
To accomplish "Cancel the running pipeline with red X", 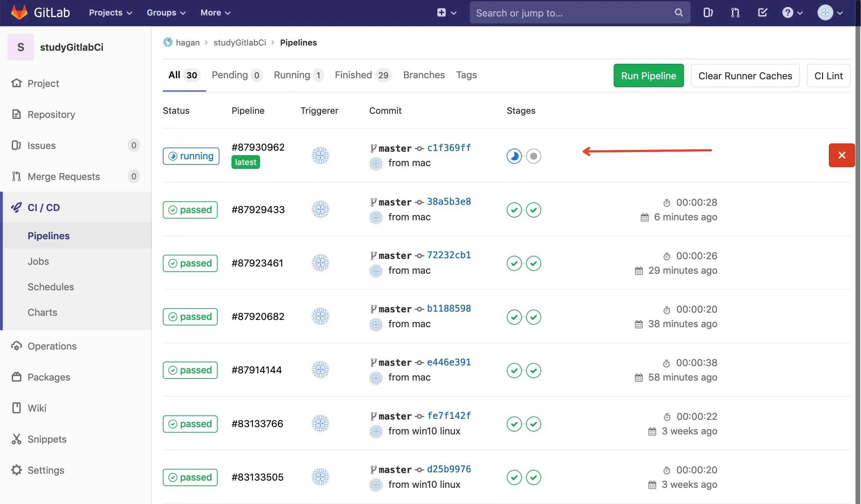I will pyautogui.click(x=842, y=155).
